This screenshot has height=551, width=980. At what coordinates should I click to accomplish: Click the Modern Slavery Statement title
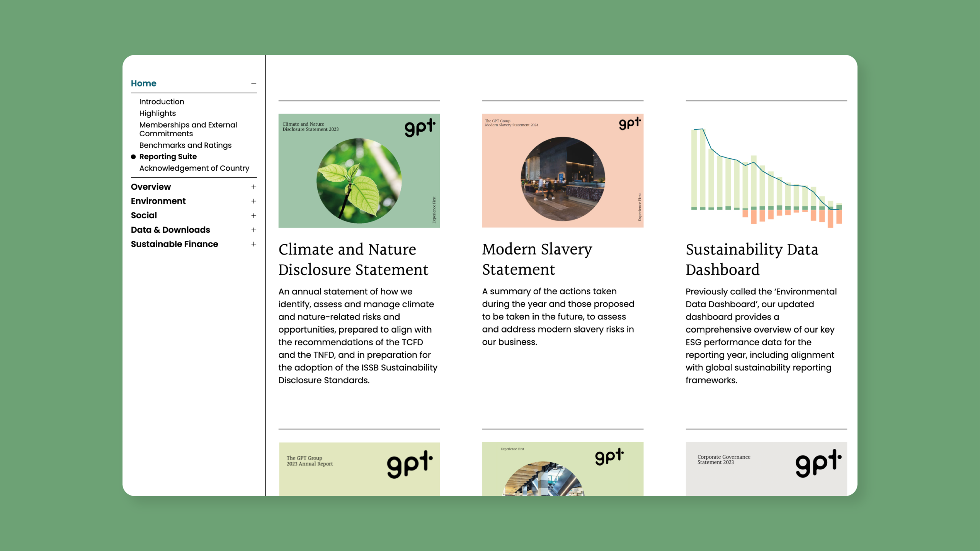(537, 259)
